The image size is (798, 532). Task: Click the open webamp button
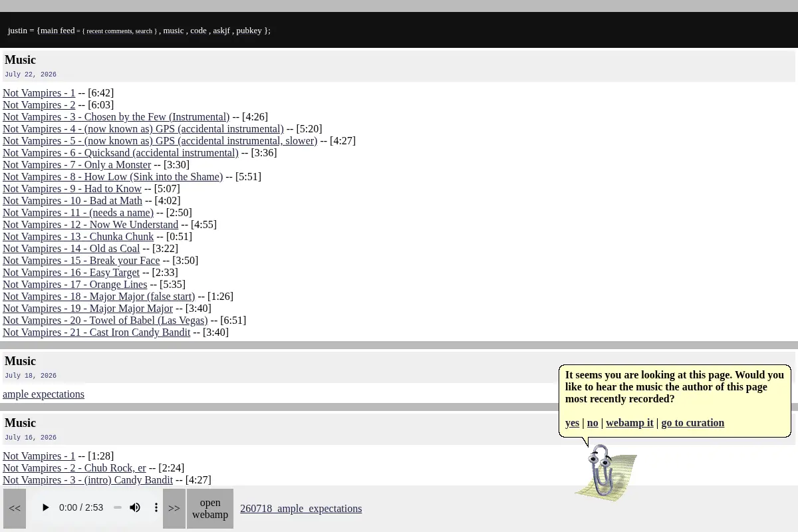(x=210, y=508)
